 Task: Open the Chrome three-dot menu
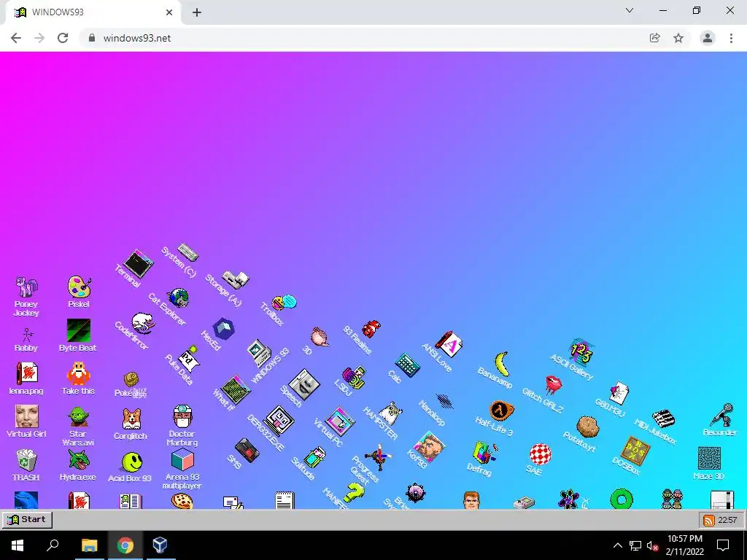(x=731, y=38)
